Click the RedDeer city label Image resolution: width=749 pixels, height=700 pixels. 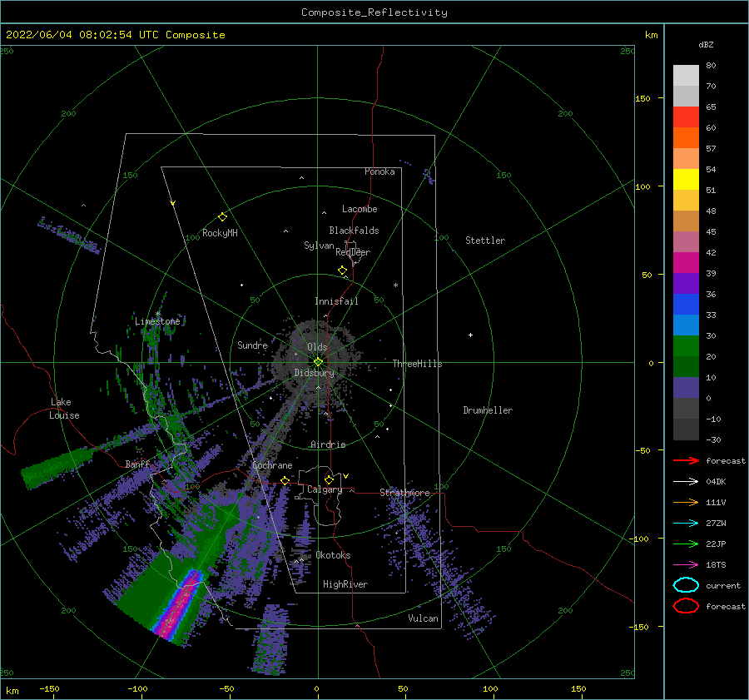click(353, 252)
